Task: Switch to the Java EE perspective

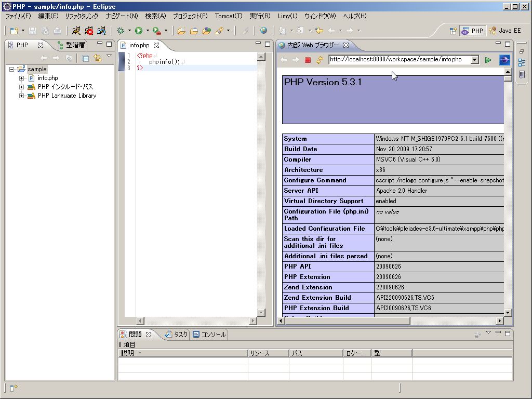Action: coord(504,31)
